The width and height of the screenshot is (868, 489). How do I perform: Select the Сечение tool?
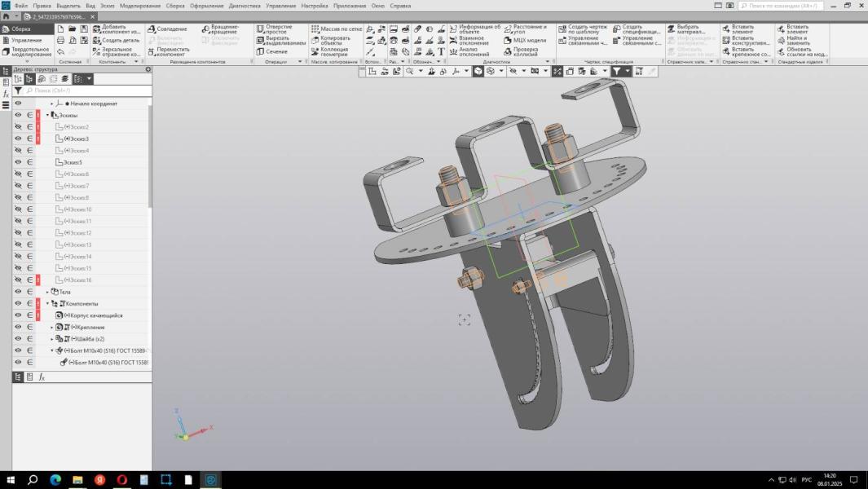pos(271,51)
